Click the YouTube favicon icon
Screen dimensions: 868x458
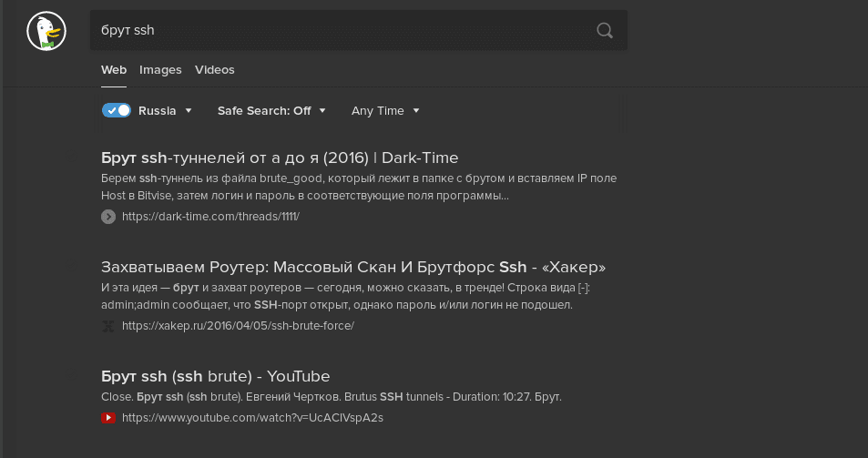[x=108, y=418]
